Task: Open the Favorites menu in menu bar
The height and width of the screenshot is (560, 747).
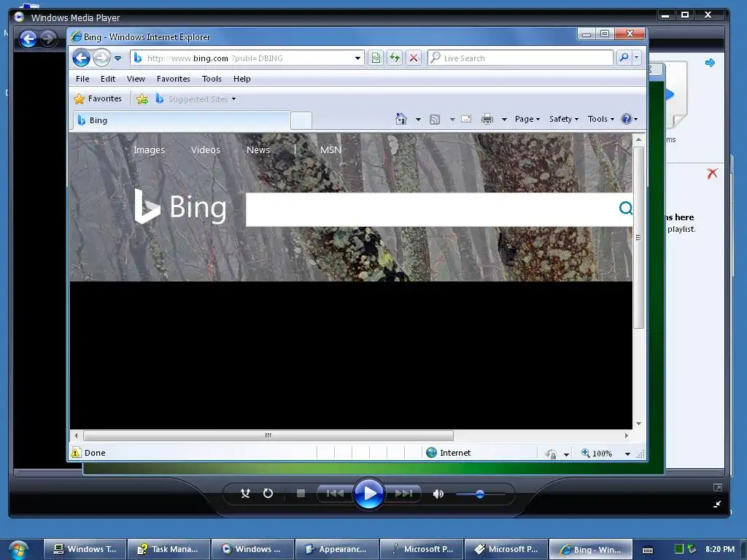Action: (174, 79)
